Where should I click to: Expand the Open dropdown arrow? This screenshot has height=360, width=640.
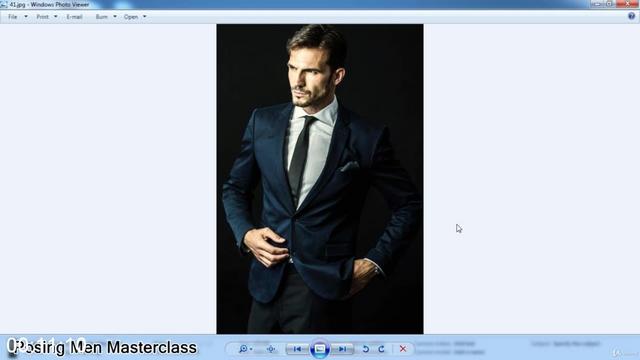pos(144,17)
